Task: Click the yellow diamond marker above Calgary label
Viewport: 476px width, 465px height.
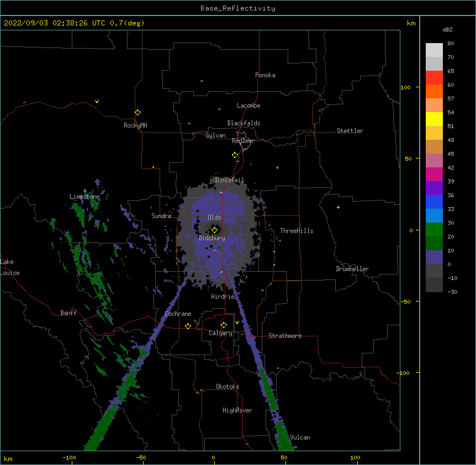Action: click(x=224, y=325)
